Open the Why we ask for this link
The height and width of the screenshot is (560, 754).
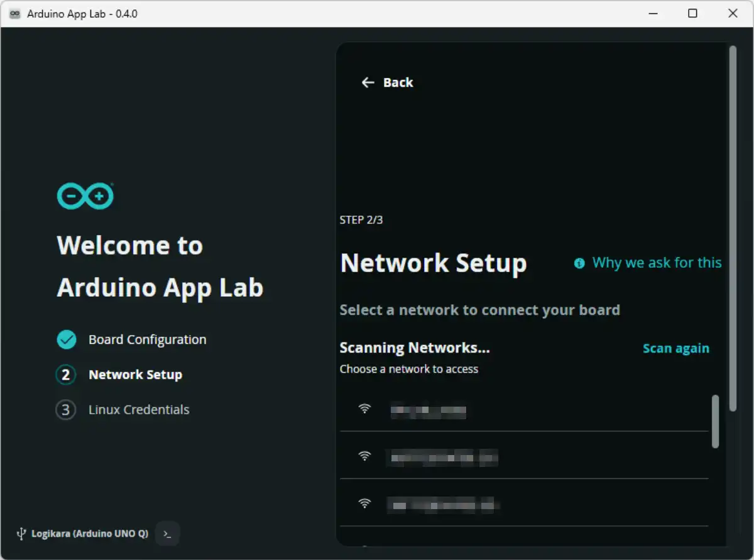point(657,263)
